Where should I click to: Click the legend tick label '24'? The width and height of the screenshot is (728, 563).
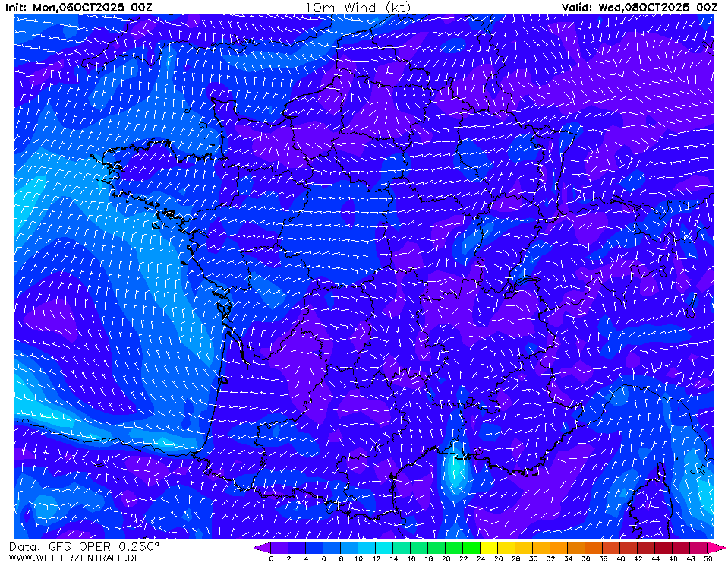point(481,558)
